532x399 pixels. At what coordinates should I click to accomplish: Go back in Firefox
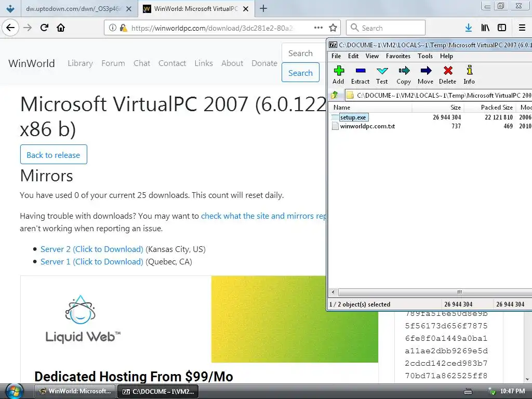click(10, 28)
